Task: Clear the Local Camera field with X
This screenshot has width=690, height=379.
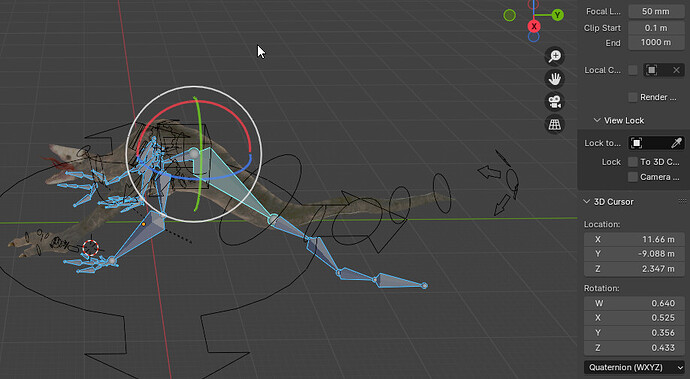Action: (676, 70)
